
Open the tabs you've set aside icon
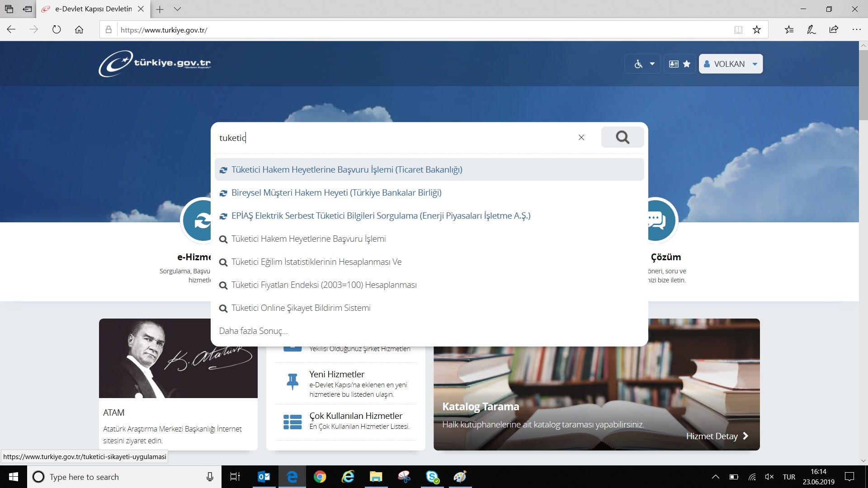pos(9,9)
